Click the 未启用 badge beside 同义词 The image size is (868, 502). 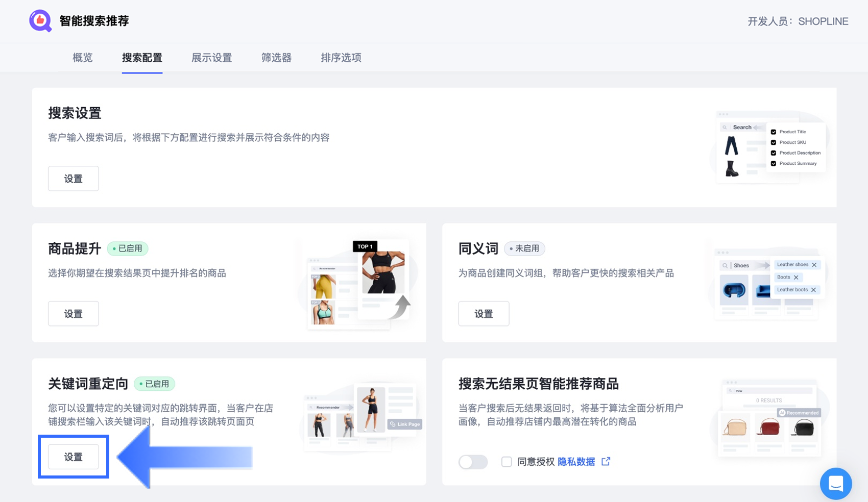[524, 248]
